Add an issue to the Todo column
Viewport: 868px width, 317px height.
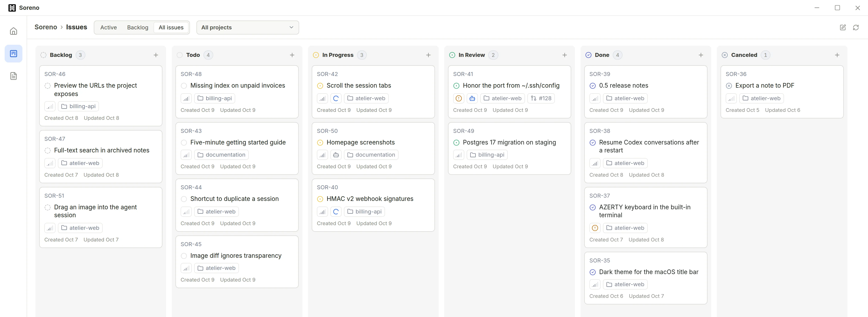click(292, 55)
